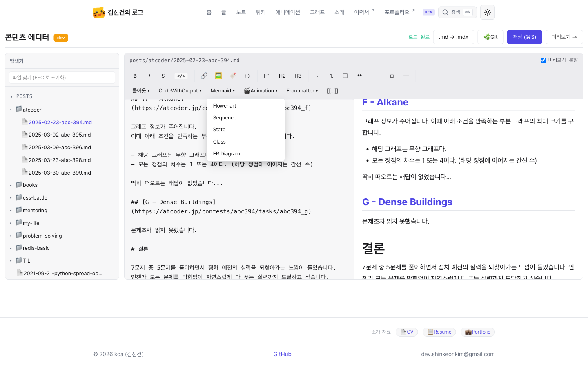This screenshot has width=588, height=368.
Task: Toggle the 미리보기 checkbox
Action: [x=543, y=60]
